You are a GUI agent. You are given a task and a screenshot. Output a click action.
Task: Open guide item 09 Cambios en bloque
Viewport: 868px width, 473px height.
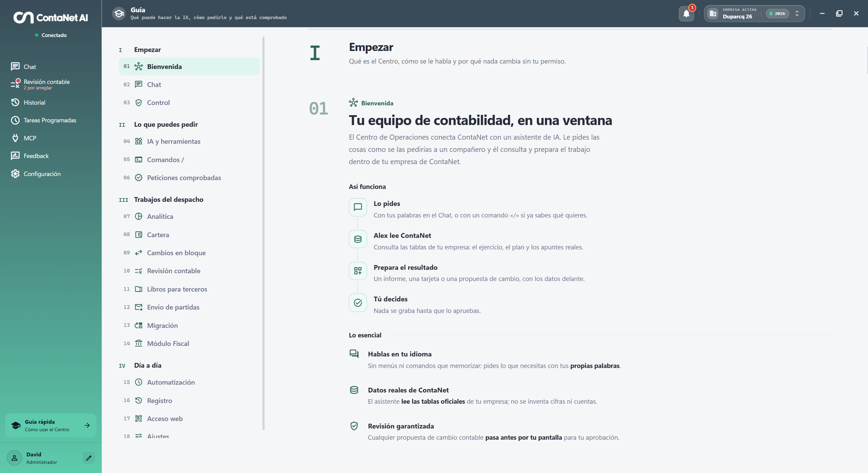click(189, 253)
